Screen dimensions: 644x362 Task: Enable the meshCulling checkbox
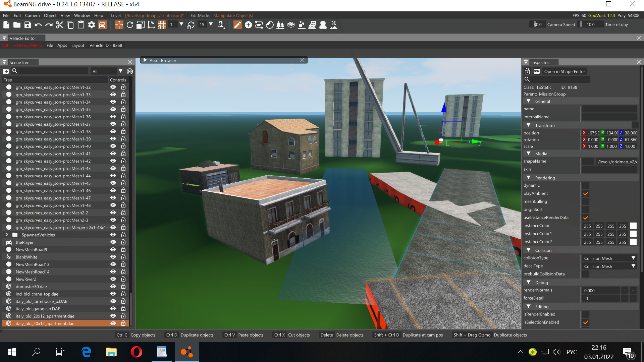(x=586, y=201)
